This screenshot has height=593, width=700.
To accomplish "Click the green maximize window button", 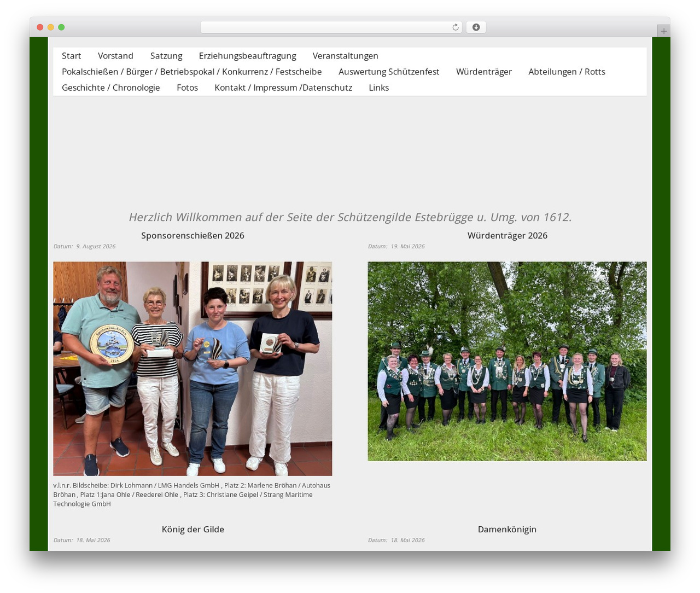I will pyautogui.click(x=61, y=27).
